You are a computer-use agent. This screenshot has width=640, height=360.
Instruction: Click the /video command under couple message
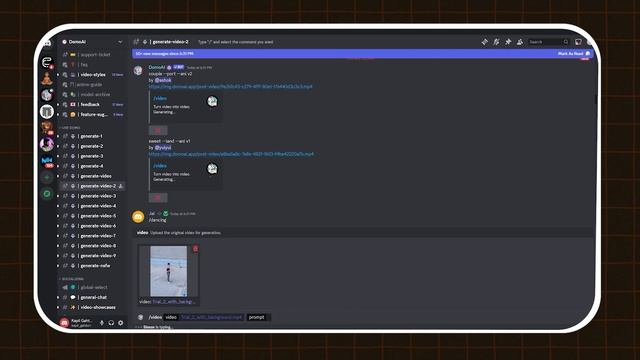click(160, 98)
